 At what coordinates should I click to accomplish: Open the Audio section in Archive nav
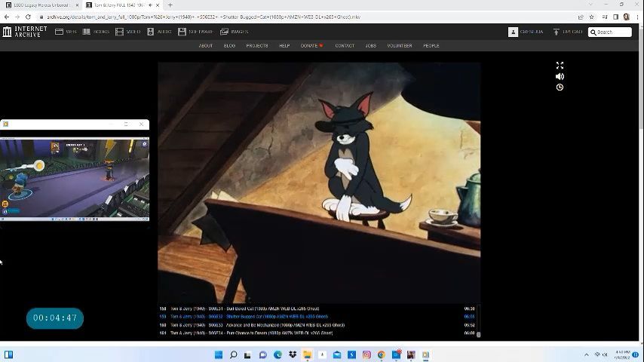coord(159,32)
